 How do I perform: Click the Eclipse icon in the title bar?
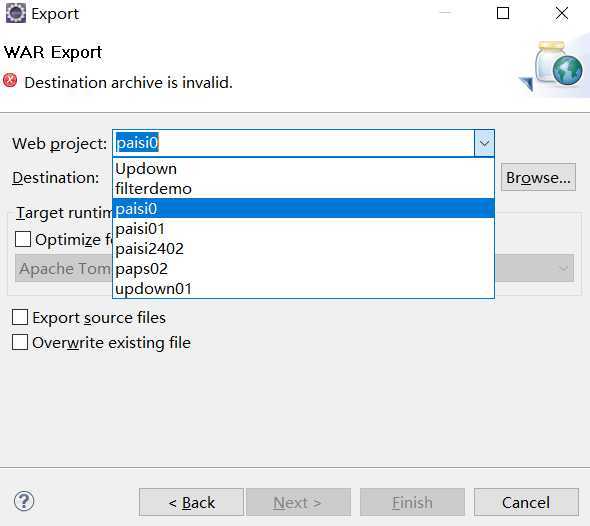(x=16, y=13)
